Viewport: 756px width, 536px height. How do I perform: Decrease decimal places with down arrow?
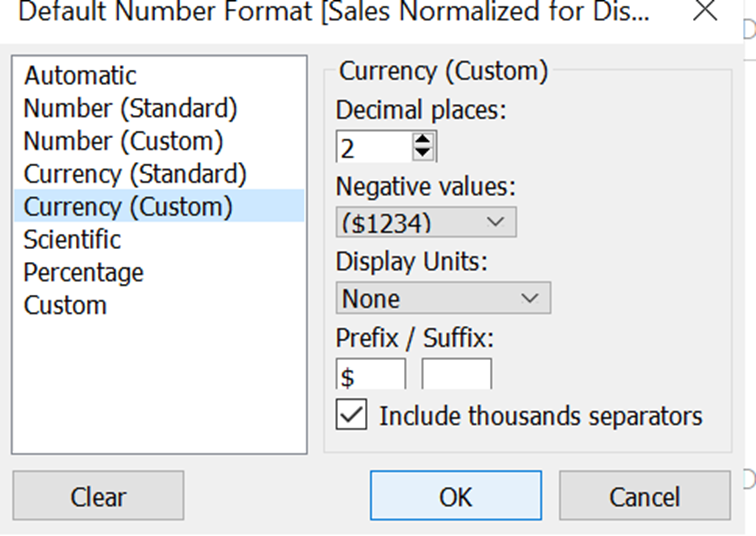[x=424, y=154]
